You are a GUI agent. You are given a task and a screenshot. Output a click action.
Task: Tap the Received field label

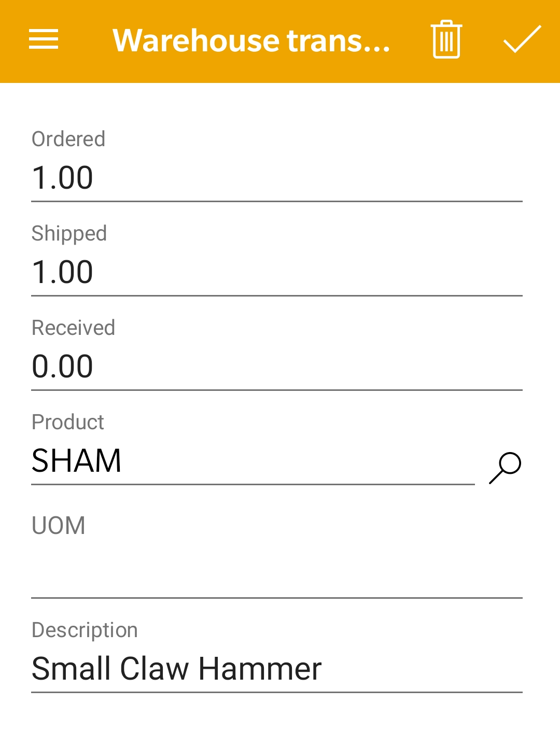click(x=73, y=328)
